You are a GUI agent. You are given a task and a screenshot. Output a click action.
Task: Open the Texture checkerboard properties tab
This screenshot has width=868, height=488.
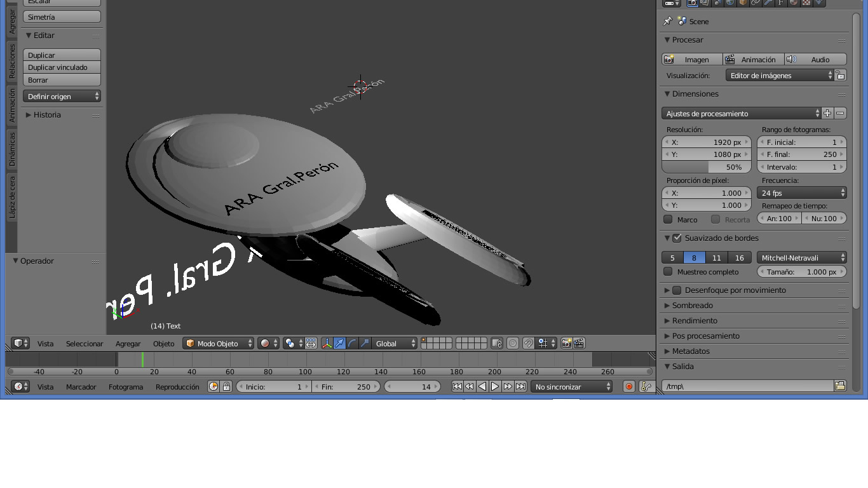806,3
